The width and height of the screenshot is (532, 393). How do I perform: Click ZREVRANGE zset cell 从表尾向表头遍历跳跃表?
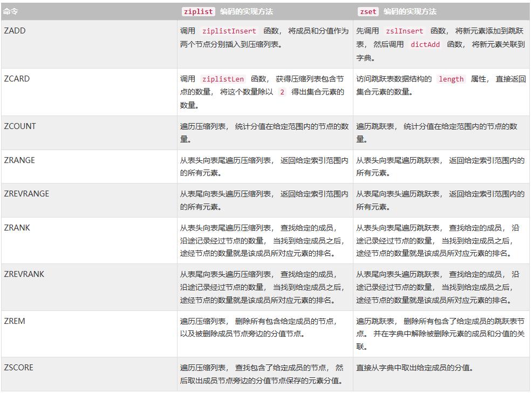[440, 200]
